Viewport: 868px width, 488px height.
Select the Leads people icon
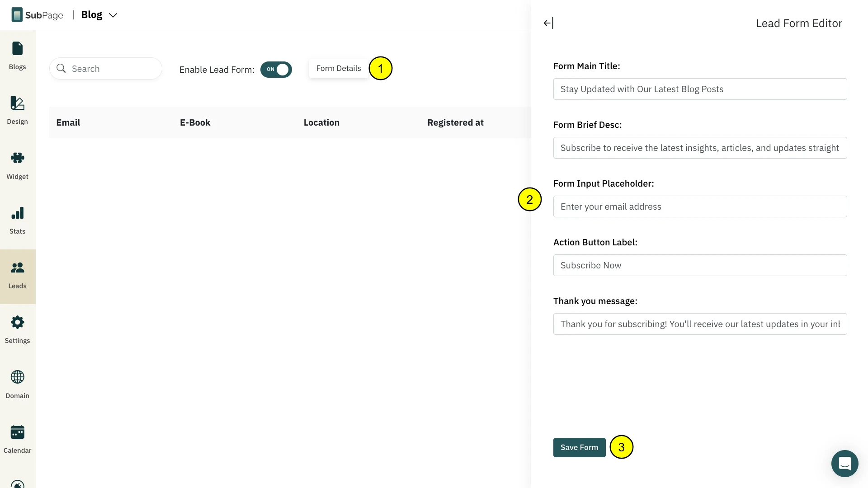[x=17, y=268]
